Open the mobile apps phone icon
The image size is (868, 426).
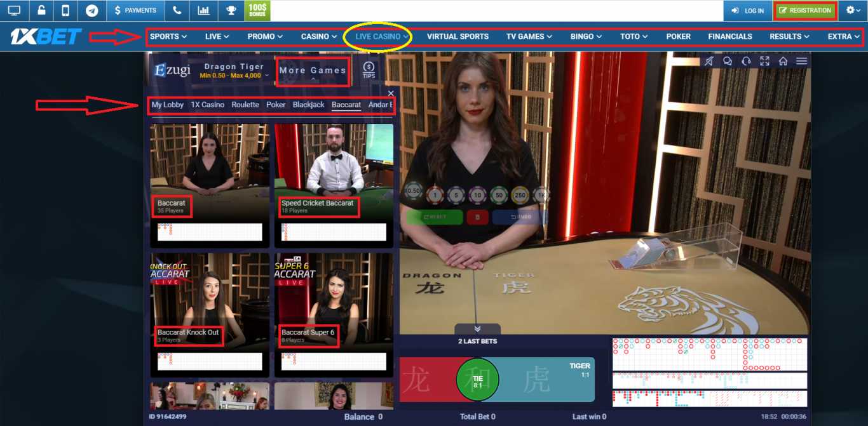pos(65,10)
